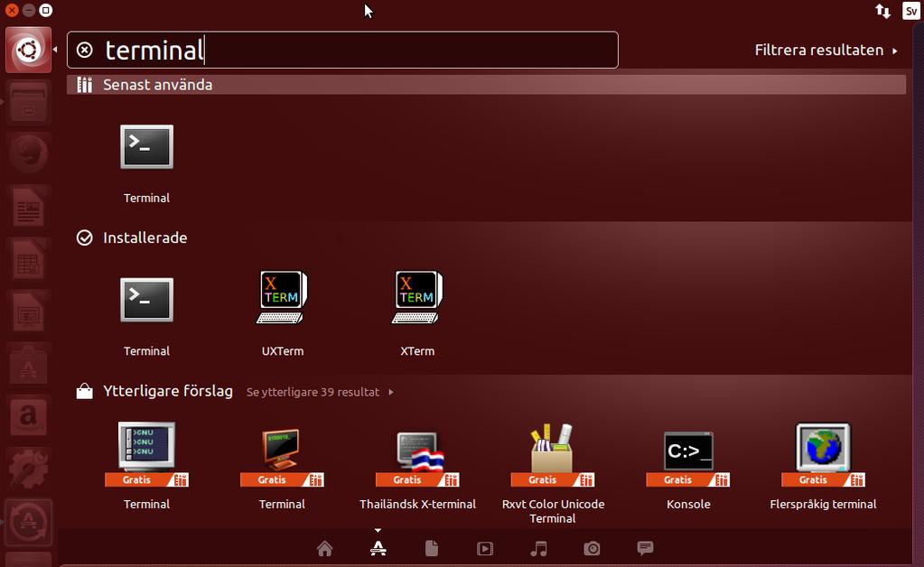
Task: Open the free GNU Terminal suggestion
Action: 146,453
